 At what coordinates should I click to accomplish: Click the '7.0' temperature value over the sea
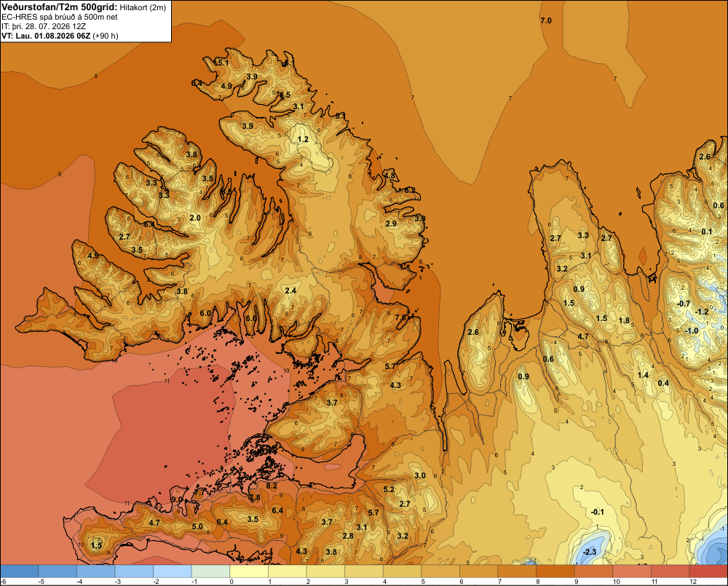(546, 20)
